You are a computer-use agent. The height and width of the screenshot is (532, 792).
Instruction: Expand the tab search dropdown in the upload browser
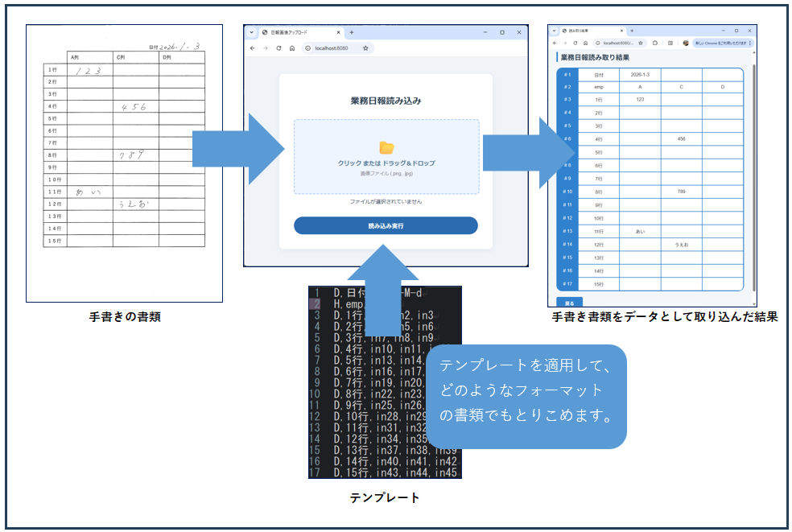pyautogui.click(x=251, y=32)
